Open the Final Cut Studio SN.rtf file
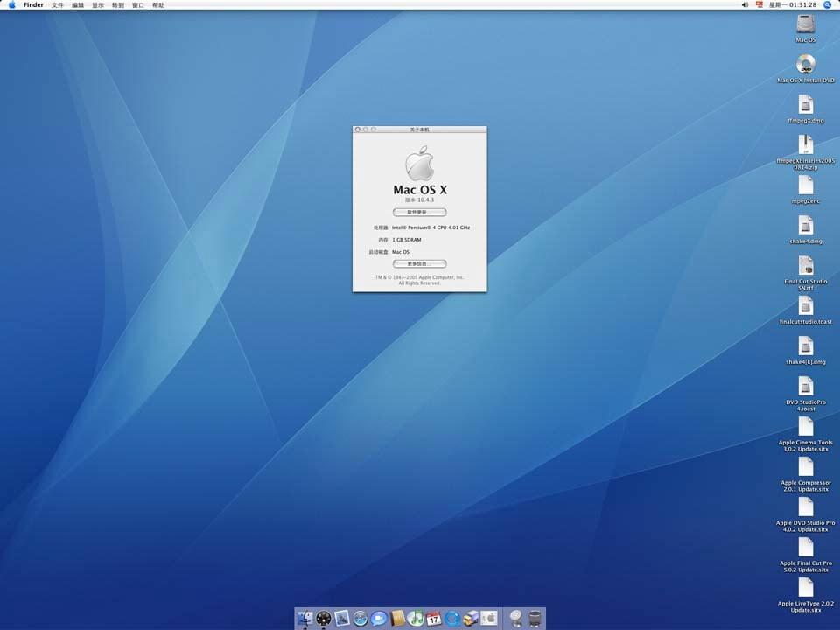 (x=805, y=267)
